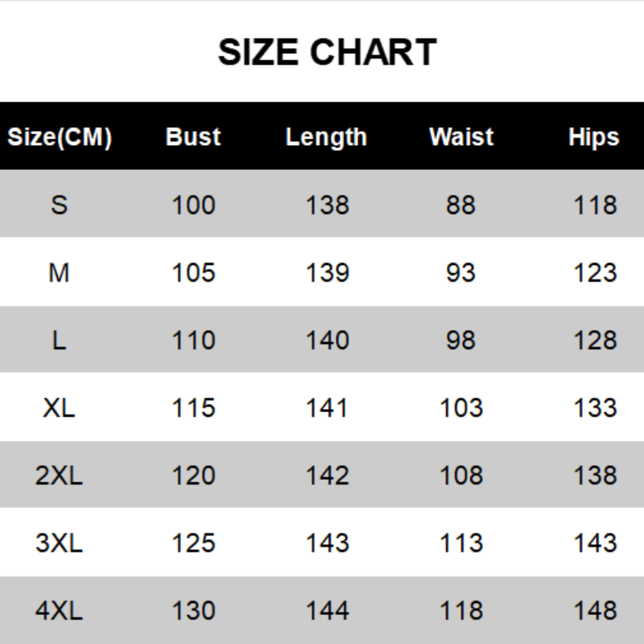Click the SIZE CHART title

[327, 53]
